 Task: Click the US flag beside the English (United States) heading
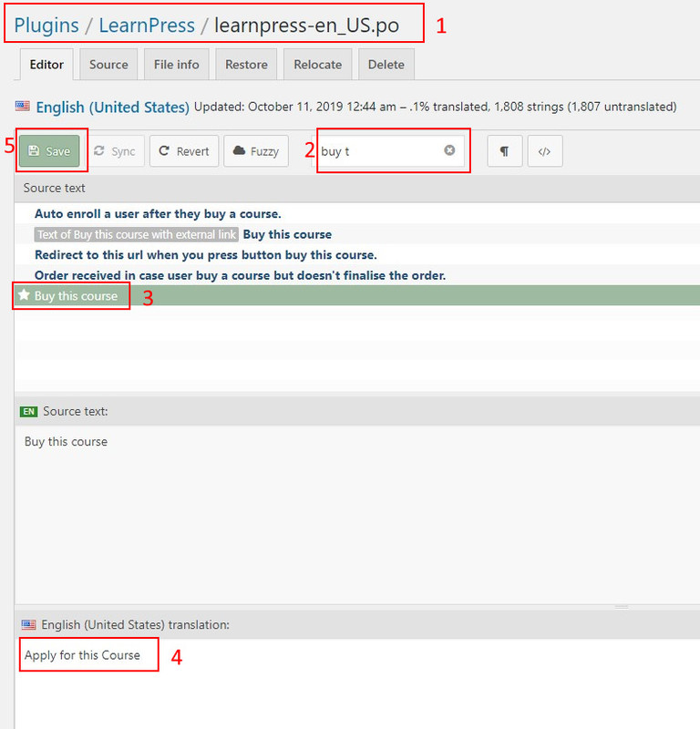(23, 107)
